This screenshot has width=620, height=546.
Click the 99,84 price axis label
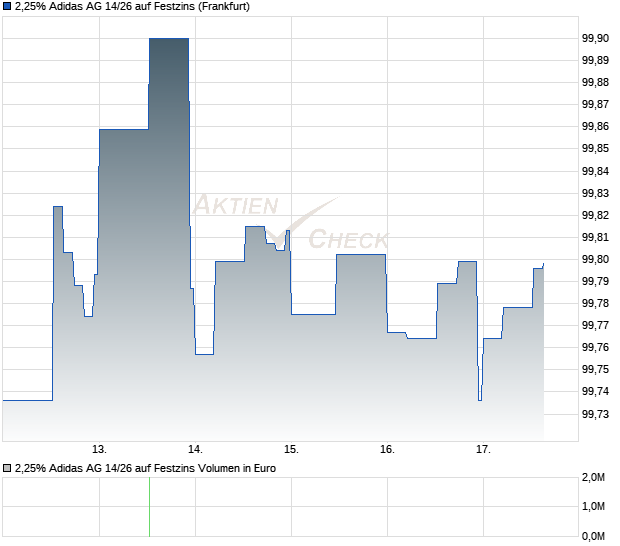tap(595, 171)
